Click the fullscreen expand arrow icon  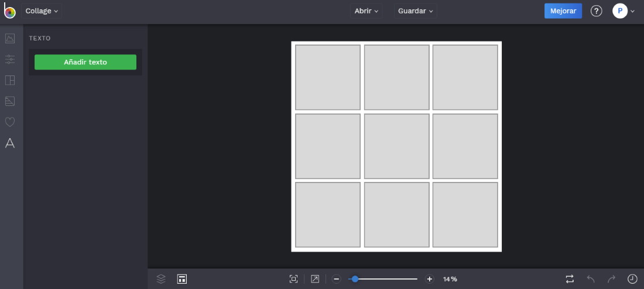pos(315,279)
